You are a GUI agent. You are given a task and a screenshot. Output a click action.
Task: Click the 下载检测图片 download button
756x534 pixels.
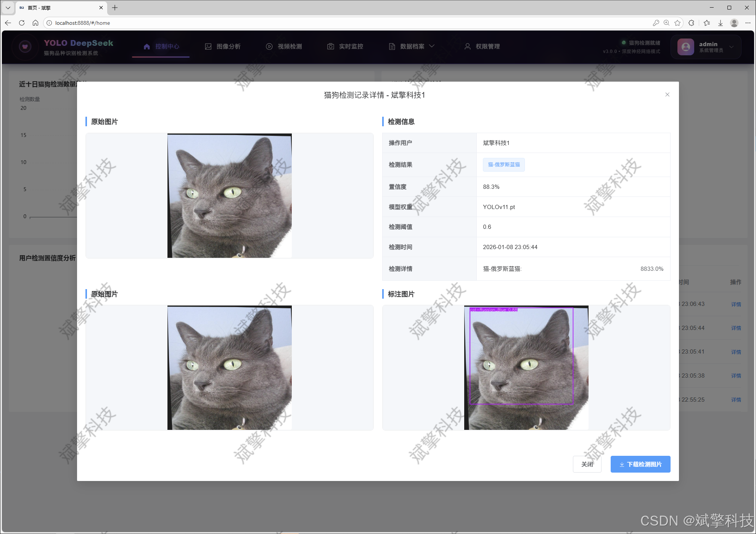(x=640, y=464)
